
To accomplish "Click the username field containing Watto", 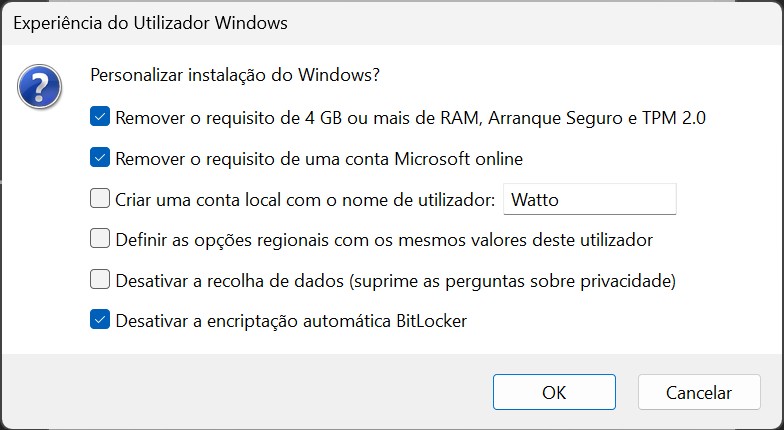I will 589,199.
